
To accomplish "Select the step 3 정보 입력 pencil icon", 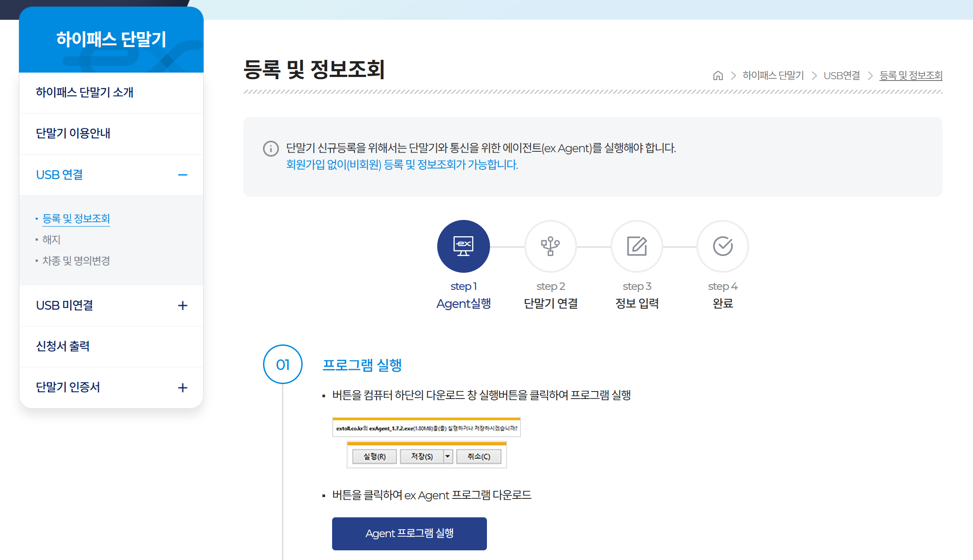I will click(x=636, y=246).
